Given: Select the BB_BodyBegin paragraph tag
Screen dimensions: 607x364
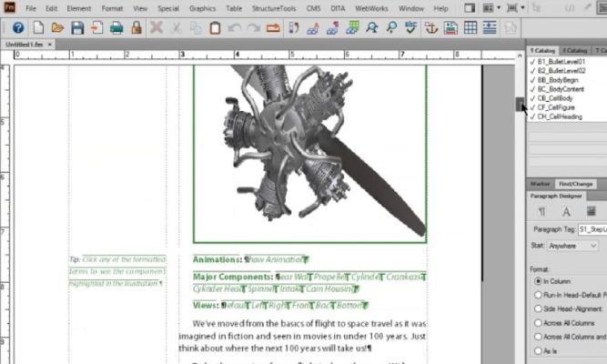Looking at the screenshot, I should pos(561,79).
